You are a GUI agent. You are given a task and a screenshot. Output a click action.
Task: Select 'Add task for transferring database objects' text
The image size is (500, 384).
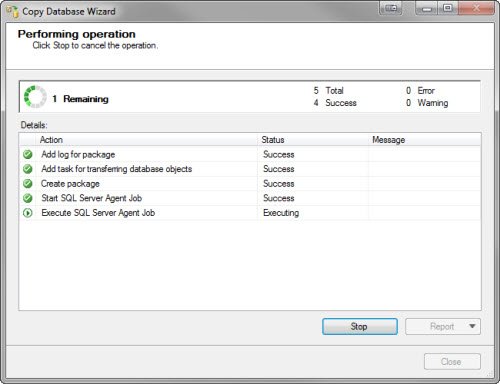coord(117,169)
